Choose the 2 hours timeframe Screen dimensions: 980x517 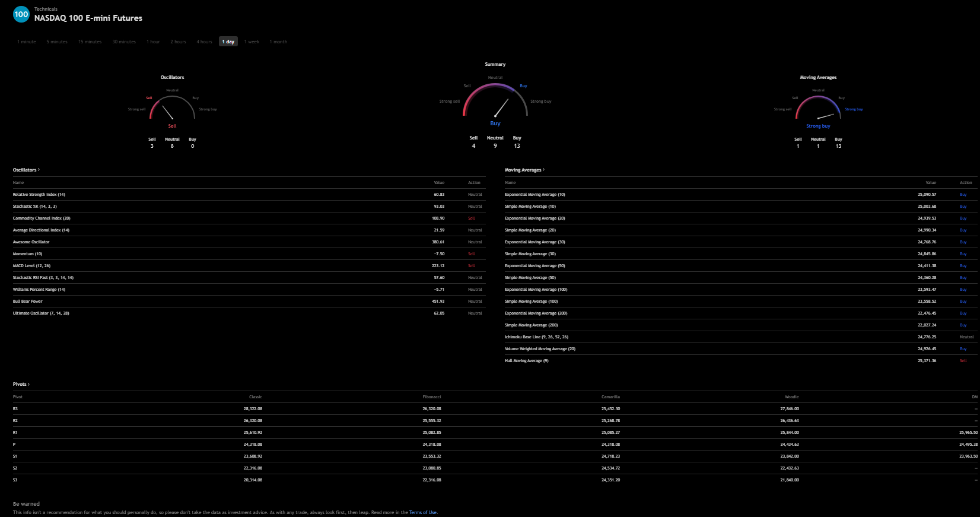[x=179, y=42]
